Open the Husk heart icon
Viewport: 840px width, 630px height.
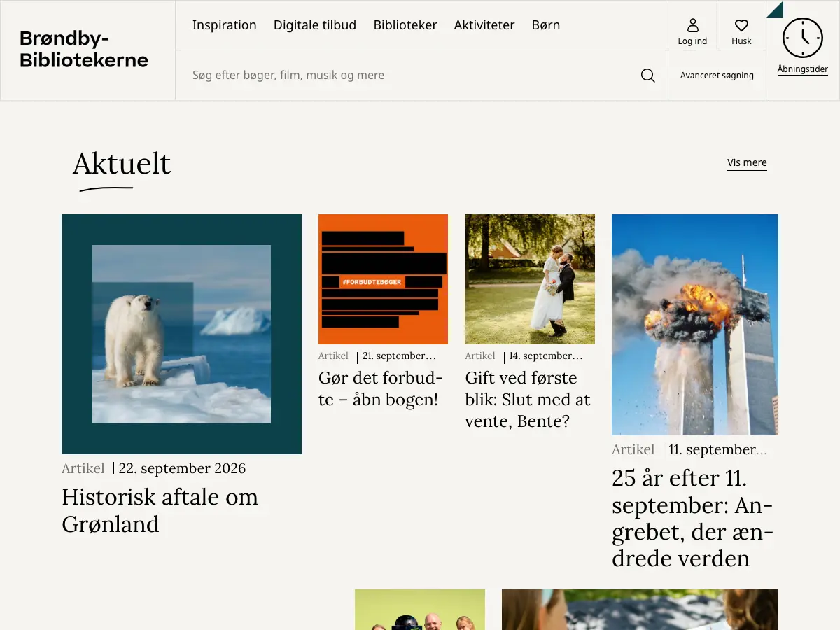[741, 25]
